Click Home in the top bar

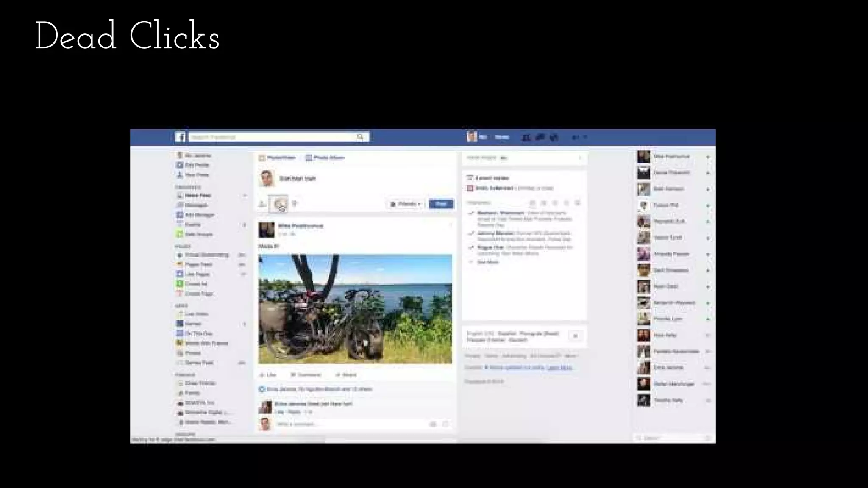pos(502,137)
